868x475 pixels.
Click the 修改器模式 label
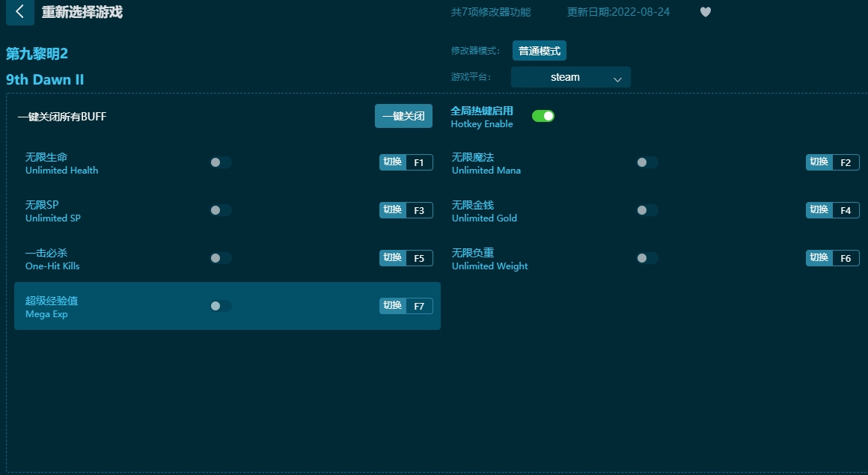[x=475, y=51]
